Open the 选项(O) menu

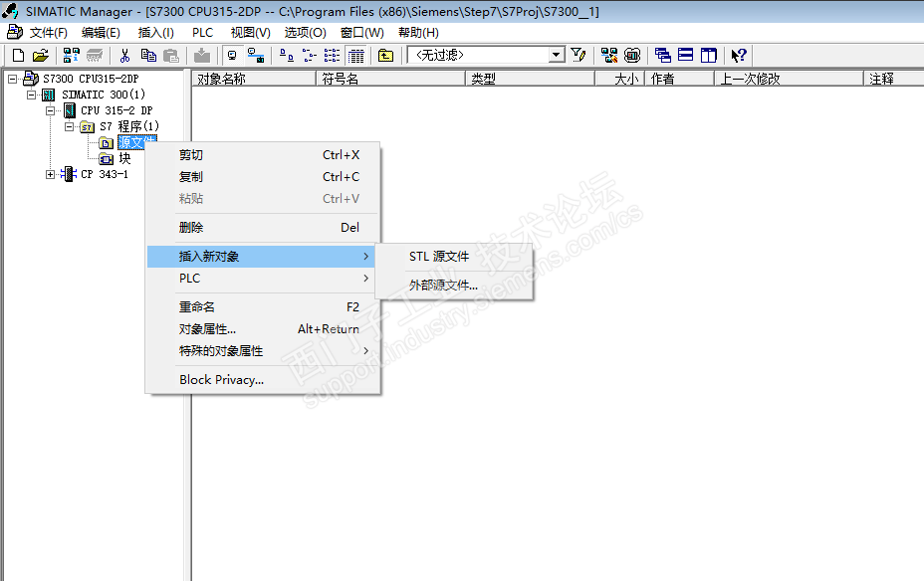pos(306,33)
